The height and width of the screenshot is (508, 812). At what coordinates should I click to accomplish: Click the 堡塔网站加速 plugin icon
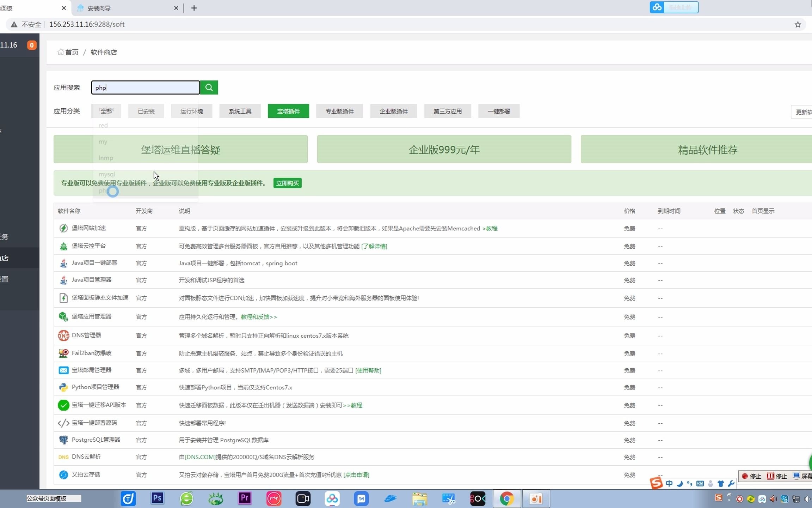[x=63, y=228]
